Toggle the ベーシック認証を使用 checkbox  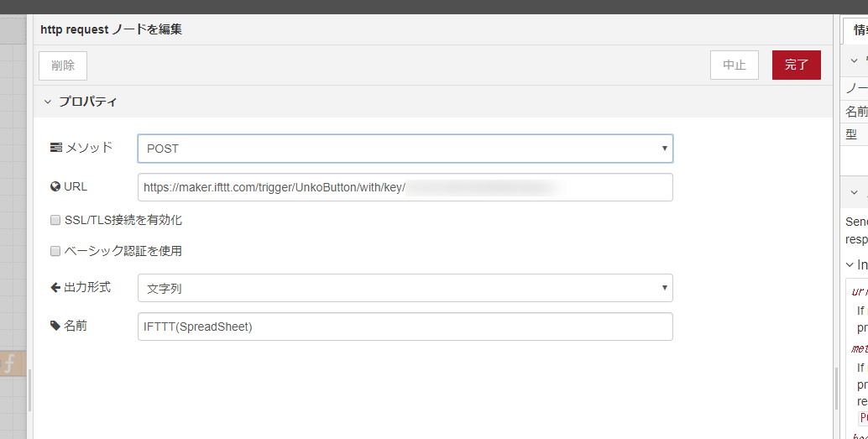point(55,251)
